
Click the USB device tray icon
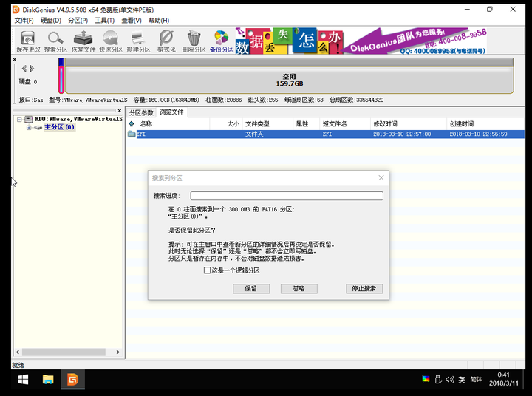pyautogui.click(x=438, y=379)
